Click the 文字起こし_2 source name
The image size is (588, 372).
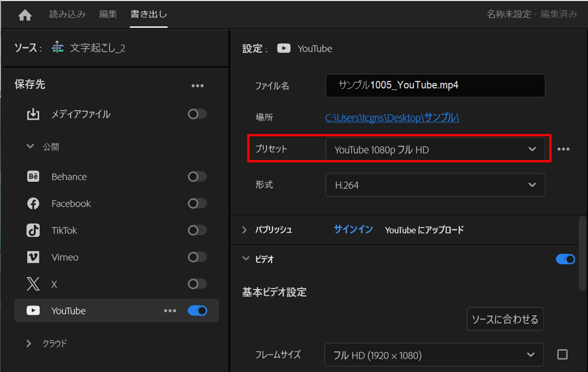point(97,48)
